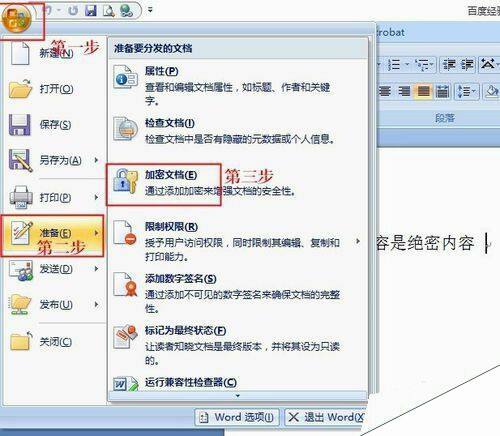Viewport: 500px width, 436px height.
Task: Open the line spacing dropdown
Action: tap(466, 91)
